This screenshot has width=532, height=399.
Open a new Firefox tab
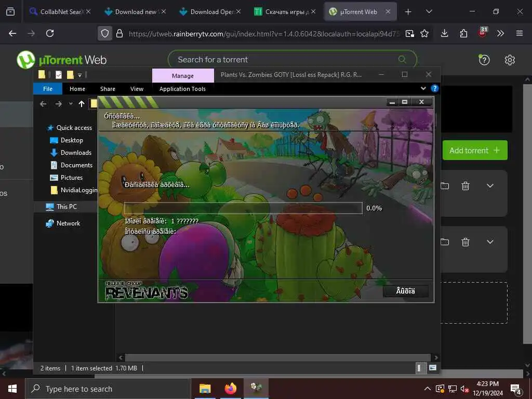(408, 12)
